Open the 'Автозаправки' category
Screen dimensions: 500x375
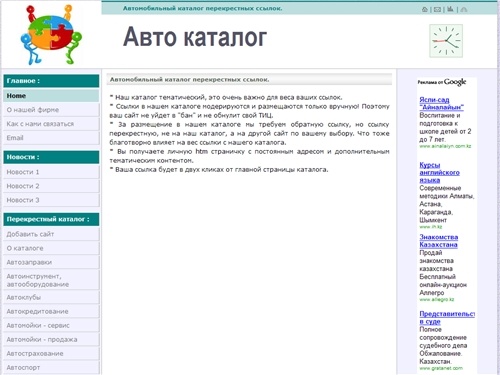(x=51, y=262)
